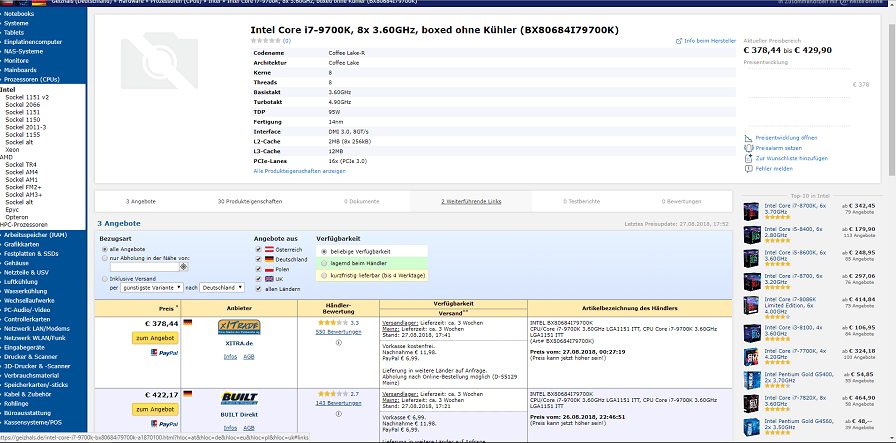Click the price history chart icon
The height and width of the screenshot is (443, 896).
pos(749,138)
